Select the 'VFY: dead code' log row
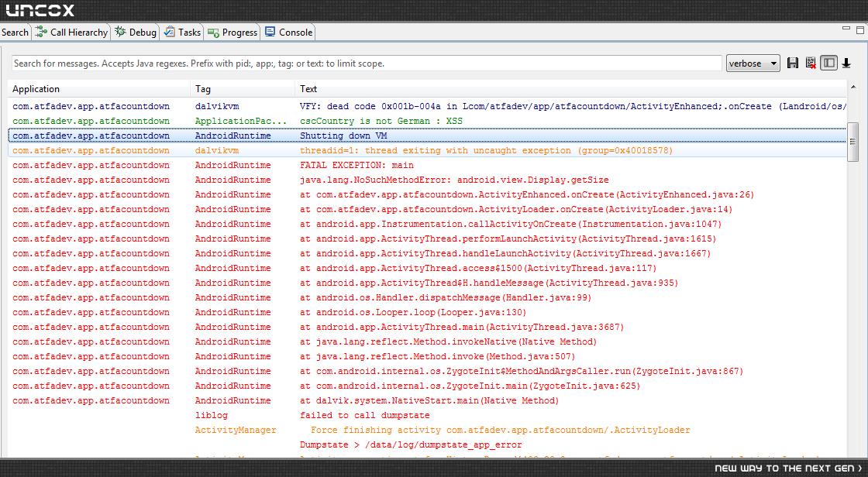This screenshot has height=477, width=868. pos(427,106)
